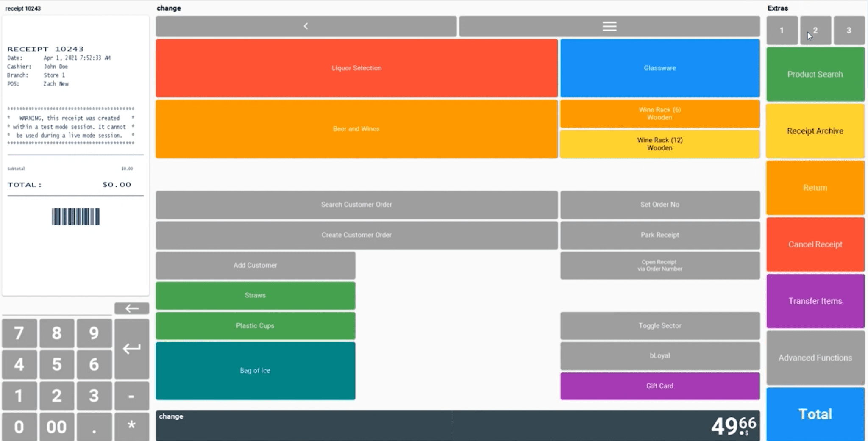Add Wine Rack (12) Wooden item
Screen dimensions: 868x441
click(x=659, y=144)
